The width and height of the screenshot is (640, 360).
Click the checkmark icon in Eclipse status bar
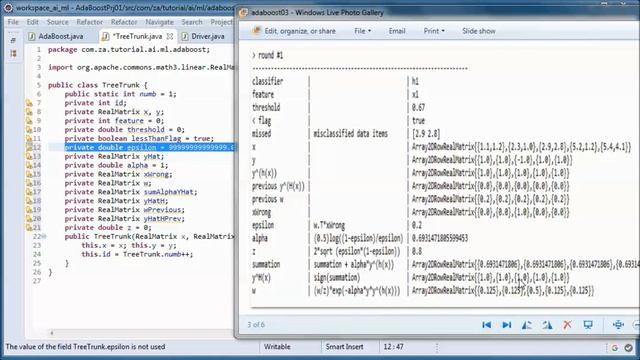pyautogui.click(x=629, y=347)
